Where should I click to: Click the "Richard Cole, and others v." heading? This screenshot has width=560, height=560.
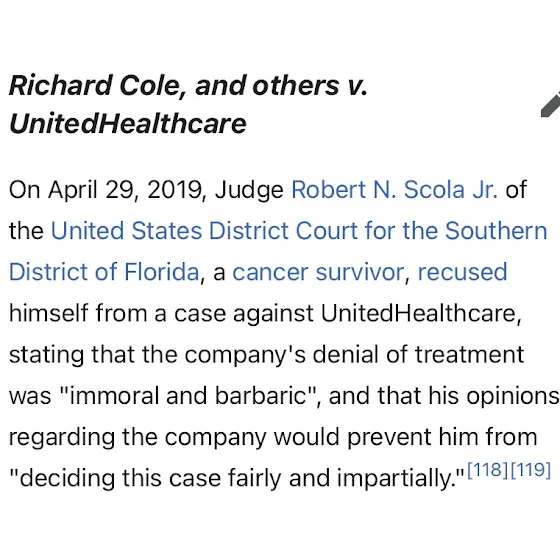[188, 86]
